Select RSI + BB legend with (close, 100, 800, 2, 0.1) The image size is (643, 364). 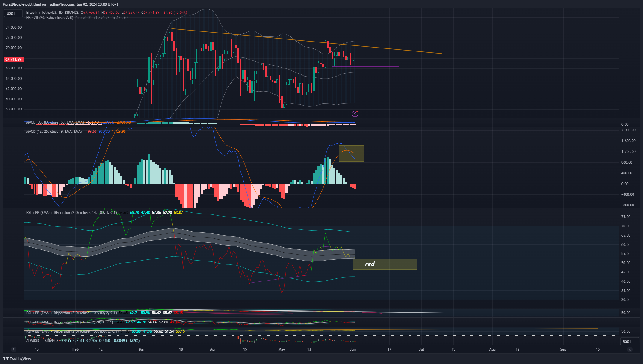click(x=72, y=331)
